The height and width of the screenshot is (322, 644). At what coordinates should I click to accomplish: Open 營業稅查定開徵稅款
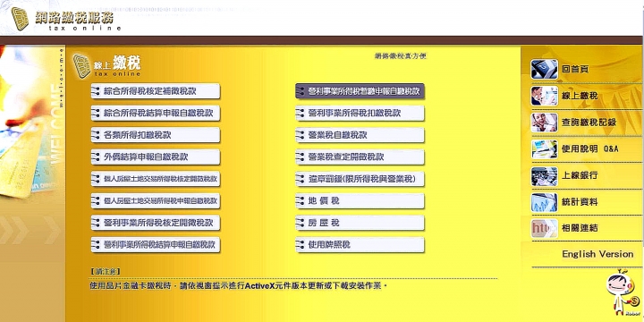tap(360, 157)
